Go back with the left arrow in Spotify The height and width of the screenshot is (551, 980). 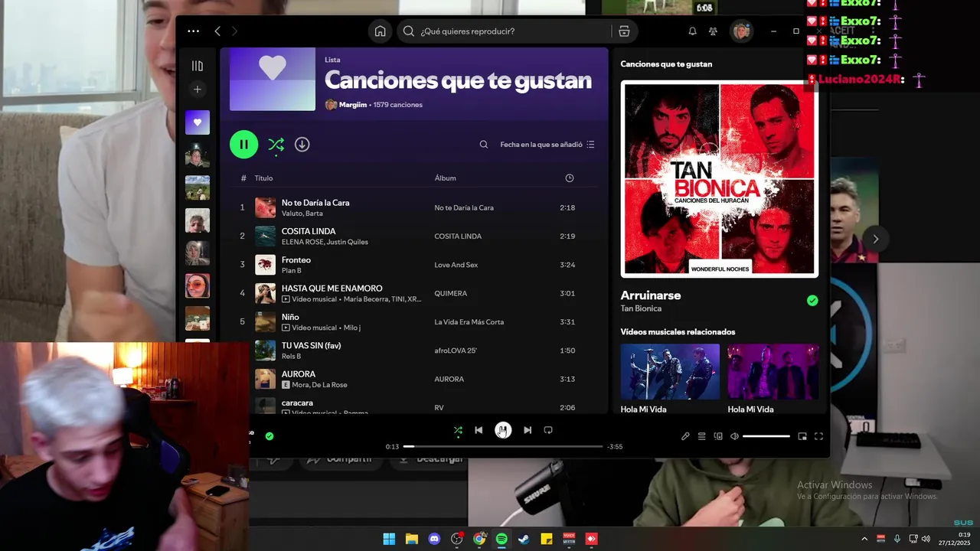(217, 31)
